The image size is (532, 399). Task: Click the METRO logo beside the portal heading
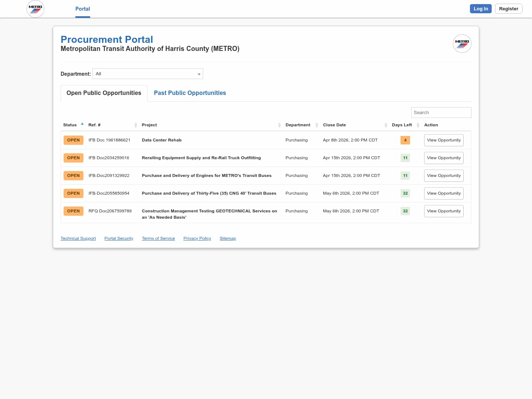point(462,44)
